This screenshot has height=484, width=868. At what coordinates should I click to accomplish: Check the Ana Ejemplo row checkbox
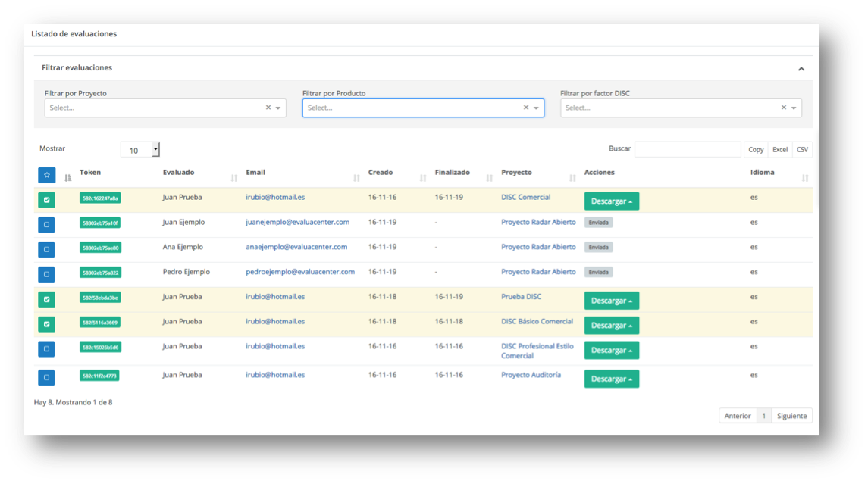point(46,249)
